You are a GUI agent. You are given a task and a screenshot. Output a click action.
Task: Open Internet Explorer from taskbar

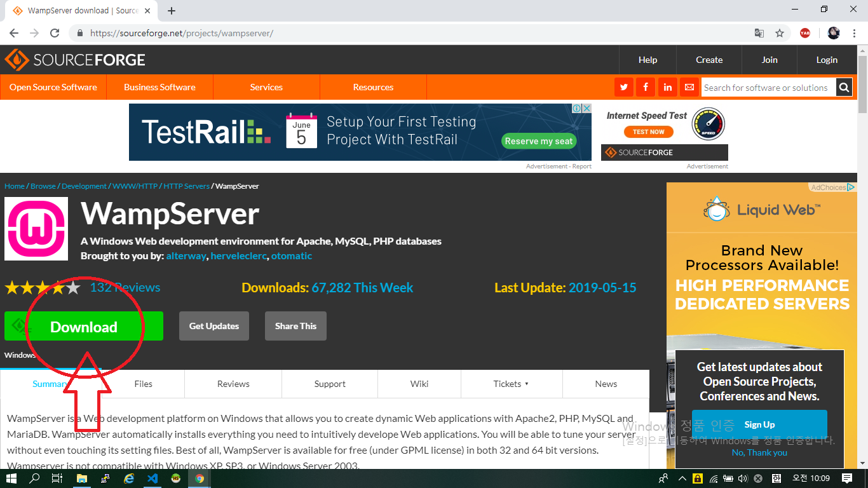click(x=129, y=478)
